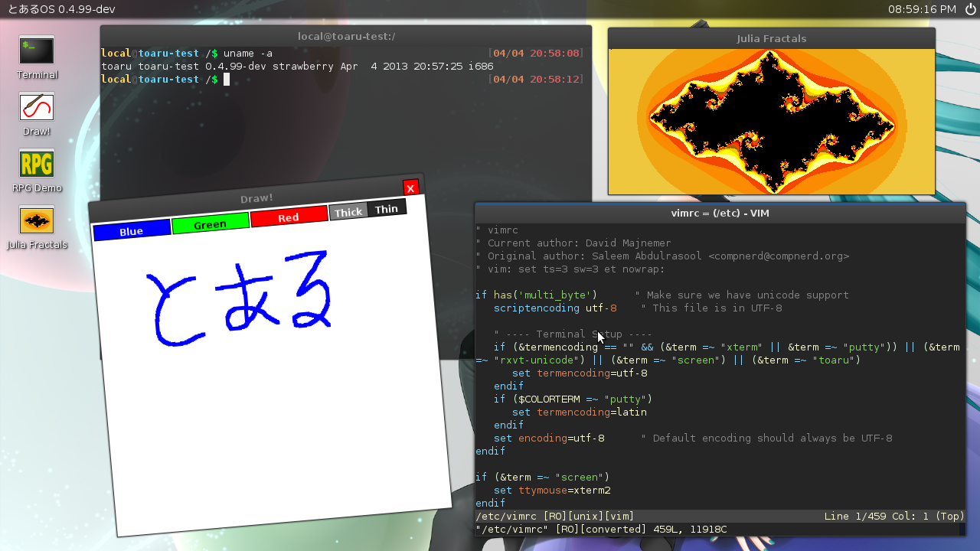The height and width of the screenshot is (551, 980).
Task: Click the OS 0.4.99-dev label in panel
Action: [x=60, y=9]
